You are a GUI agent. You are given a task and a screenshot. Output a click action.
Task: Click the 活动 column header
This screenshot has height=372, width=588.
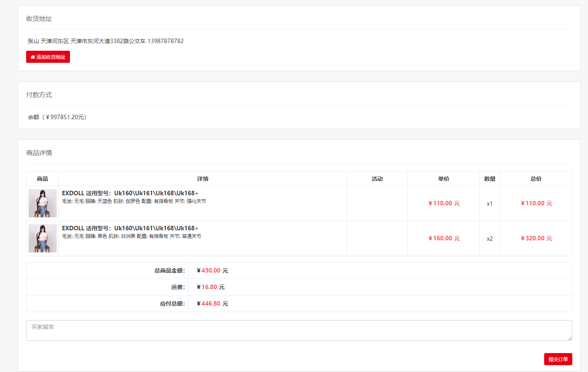[x=377, y=179]
